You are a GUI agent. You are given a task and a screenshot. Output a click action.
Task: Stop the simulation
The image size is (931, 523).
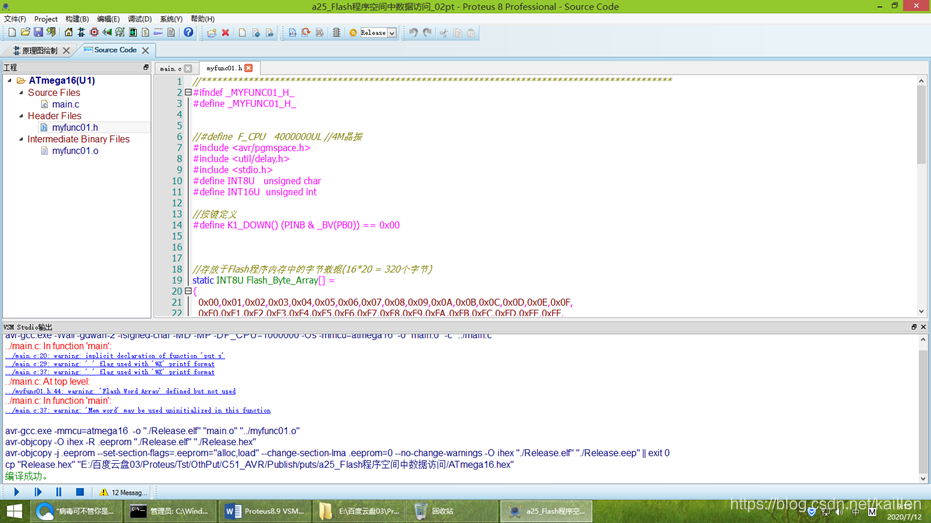tap(80, 492)
